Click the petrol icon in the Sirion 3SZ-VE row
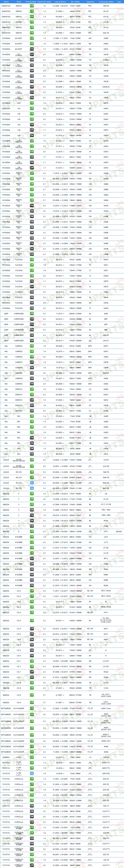 tap(32, 33)
